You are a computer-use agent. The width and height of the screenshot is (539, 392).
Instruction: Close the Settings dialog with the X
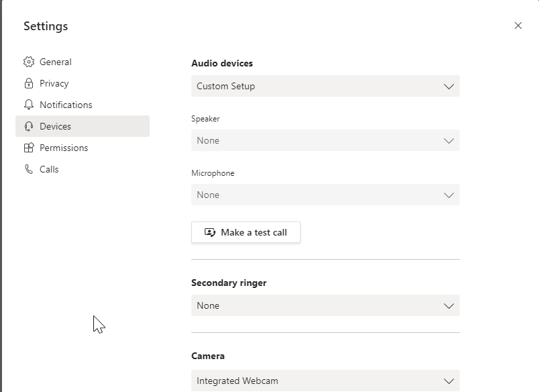pos(518,26)
